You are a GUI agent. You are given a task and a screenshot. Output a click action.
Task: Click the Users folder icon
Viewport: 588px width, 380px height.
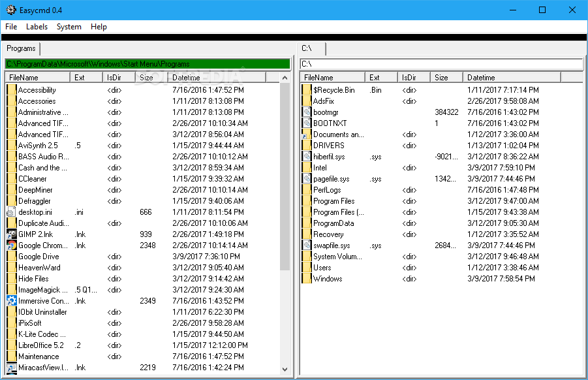(307, 268)
